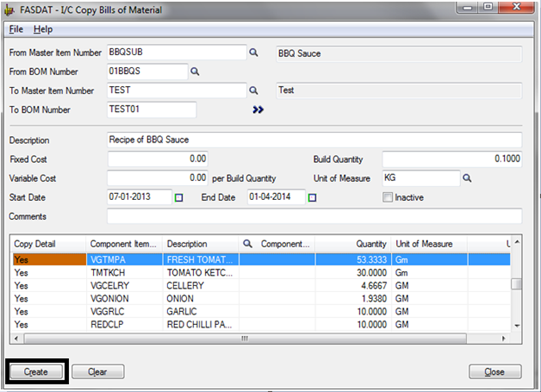The image size is (541, 392).
Task: Click finder icon beside To Master Item Number
Action: tap(253, 90)
